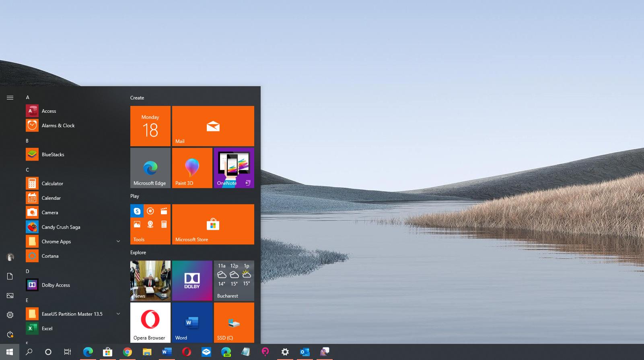The image size is (644, 360).
Task: Open the Access app from the list
Action: click(x=73, y=111)
